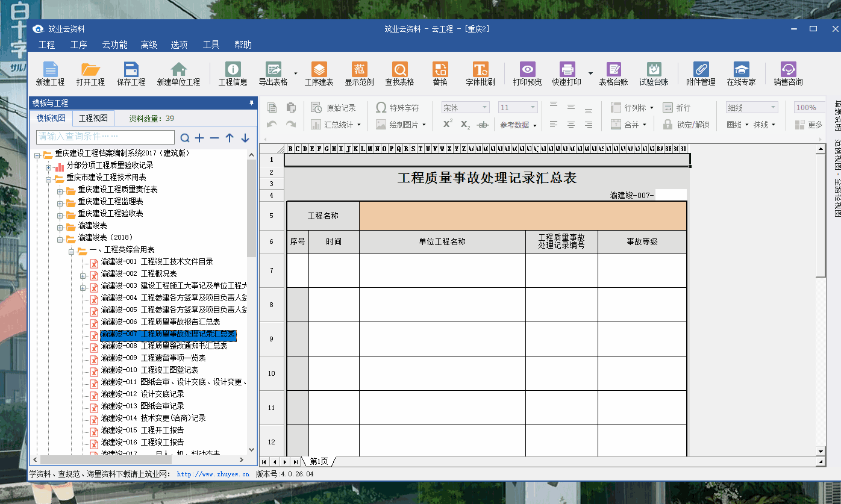The image size is (841, 504).
Task: Open the 云功能 menu
Action: coord(114,45)
